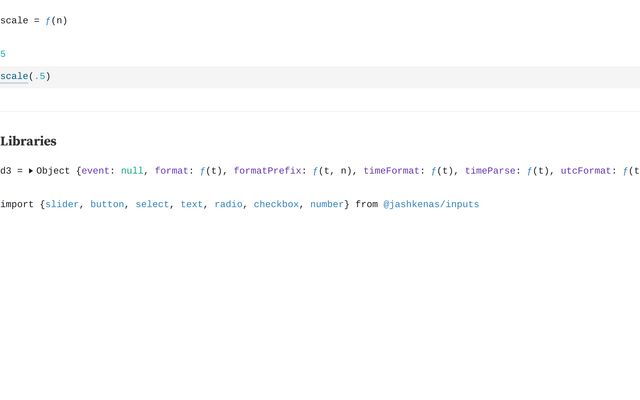The height and width of the screenshot is (400, 640).
Task: Click the timeFormat property key
Action: (391, 171)
